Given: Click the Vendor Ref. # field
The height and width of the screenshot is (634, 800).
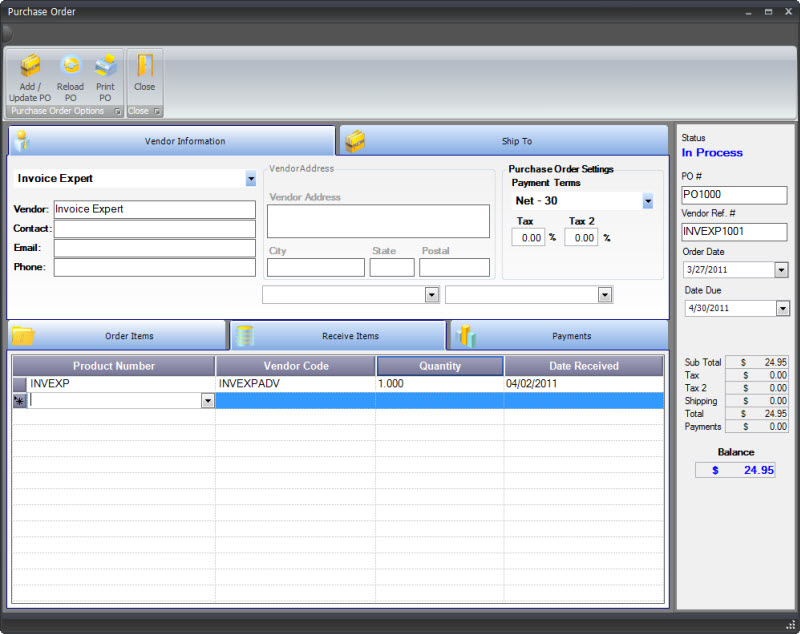Looking at the screenshot, I should tap(734, 232).
